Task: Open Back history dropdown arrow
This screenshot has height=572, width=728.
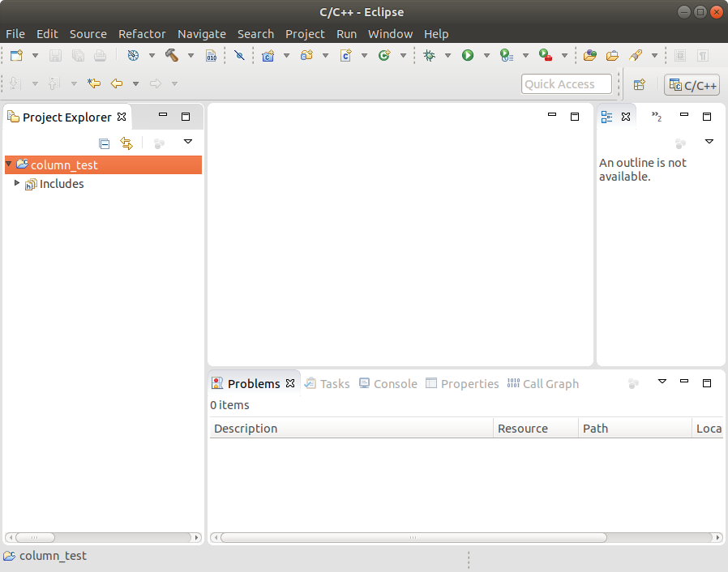Action: (x=135, y=84)
